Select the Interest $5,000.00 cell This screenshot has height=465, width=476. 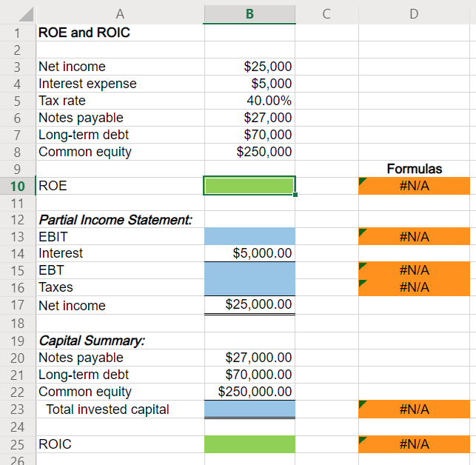click(249, 253)
